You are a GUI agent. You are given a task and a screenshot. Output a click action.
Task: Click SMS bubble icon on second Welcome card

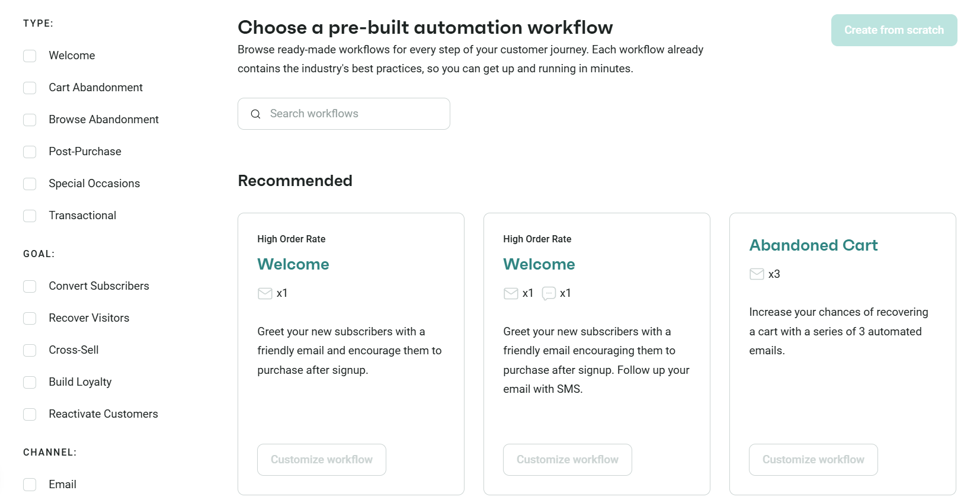549,293
